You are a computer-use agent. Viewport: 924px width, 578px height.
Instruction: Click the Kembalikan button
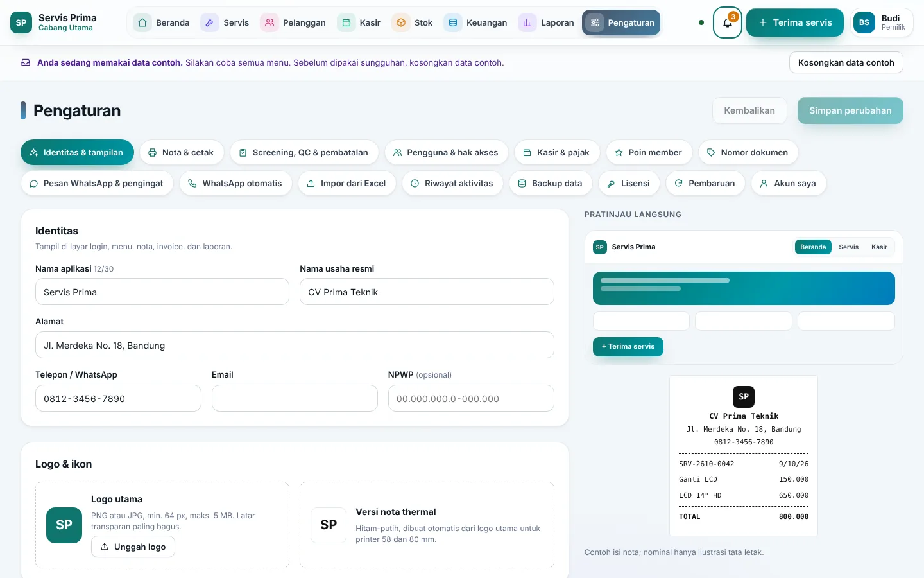749,110
